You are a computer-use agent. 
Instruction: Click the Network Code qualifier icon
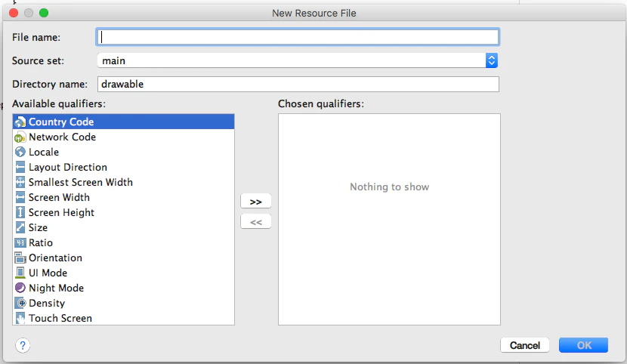pos(20,137)
